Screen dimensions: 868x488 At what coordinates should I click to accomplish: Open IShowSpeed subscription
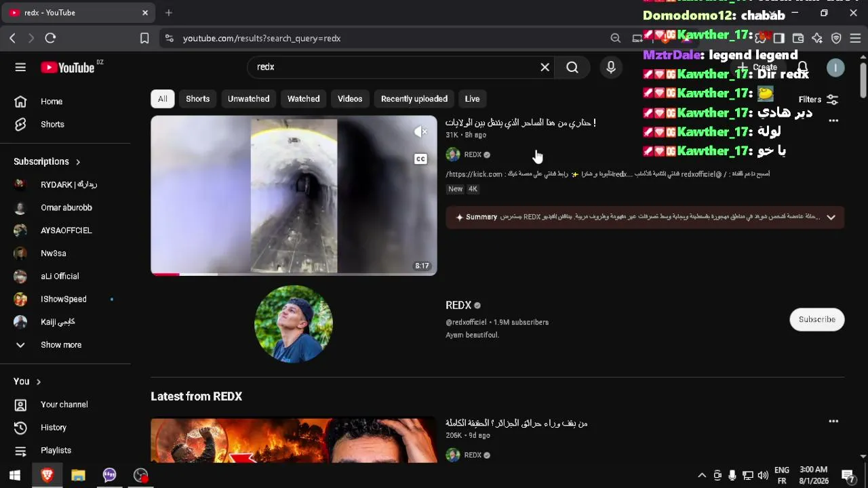pyautogui.click(x=65, y=299)
